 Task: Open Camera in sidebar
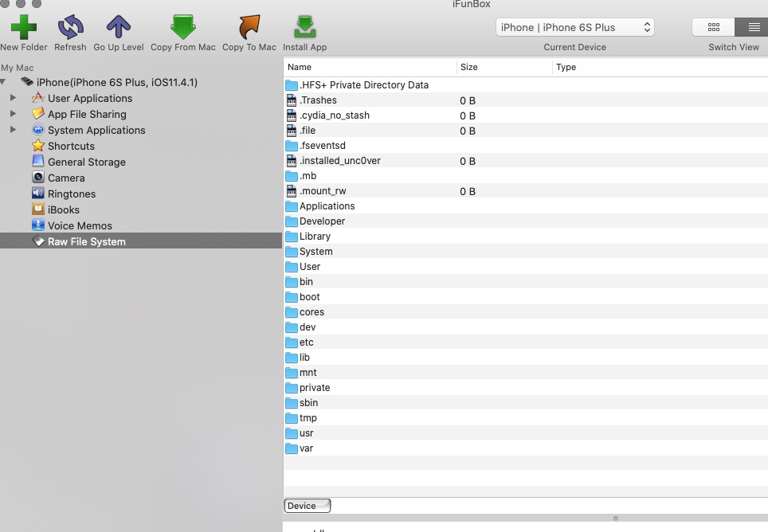[66, 178]
